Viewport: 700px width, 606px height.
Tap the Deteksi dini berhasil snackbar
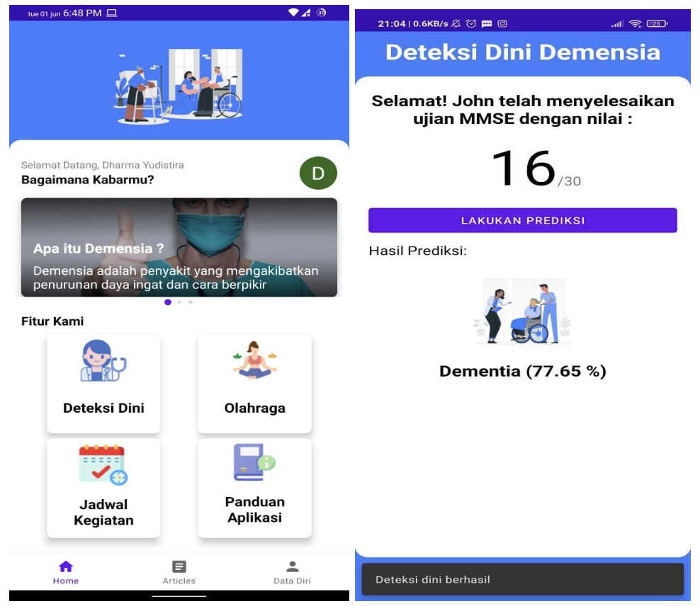pyautogui.click(x=522, y=580)
